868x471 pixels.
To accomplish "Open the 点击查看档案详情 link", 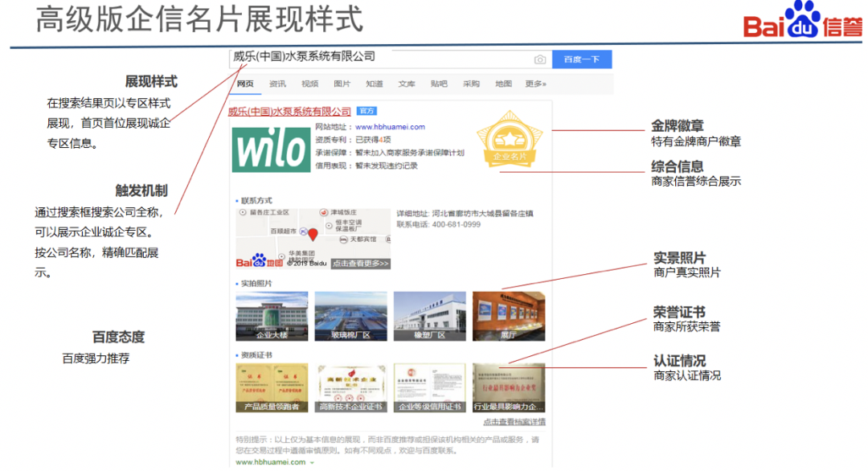I will [514, 422].
